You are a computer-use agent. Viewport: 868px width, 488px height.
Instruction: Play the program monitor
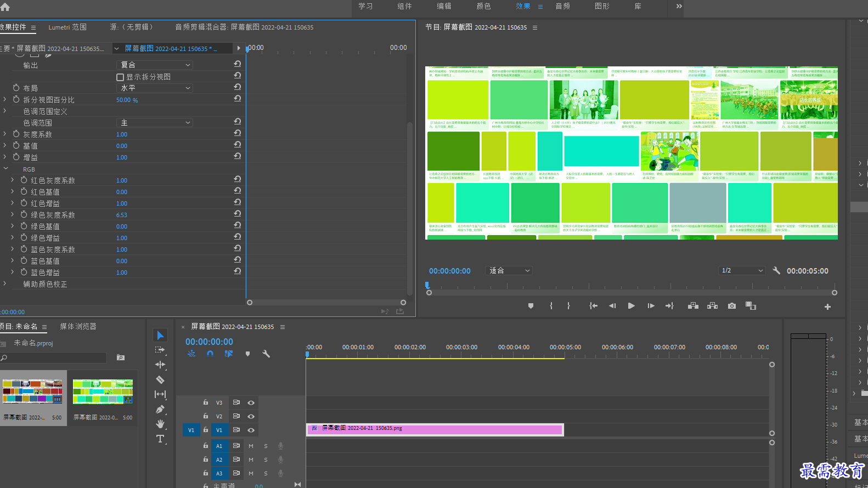pyautogui.click(x=631, y=306)
